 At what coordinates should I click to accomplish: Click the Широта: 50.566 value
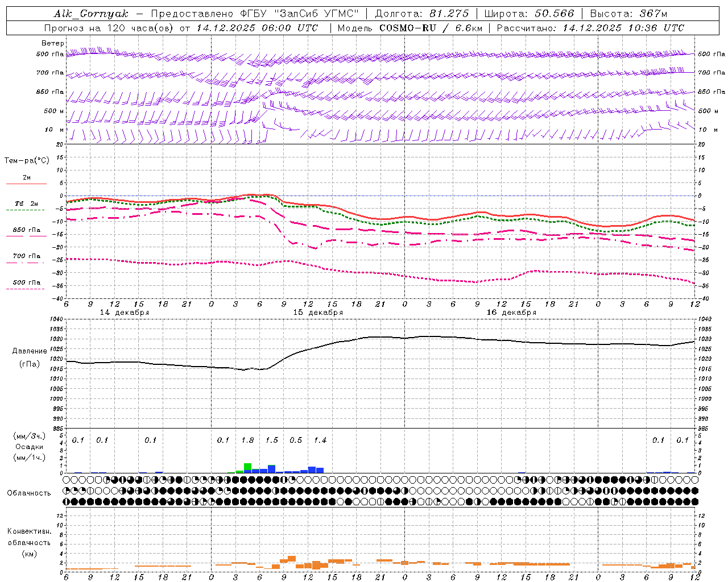click(x=529, y=14)
